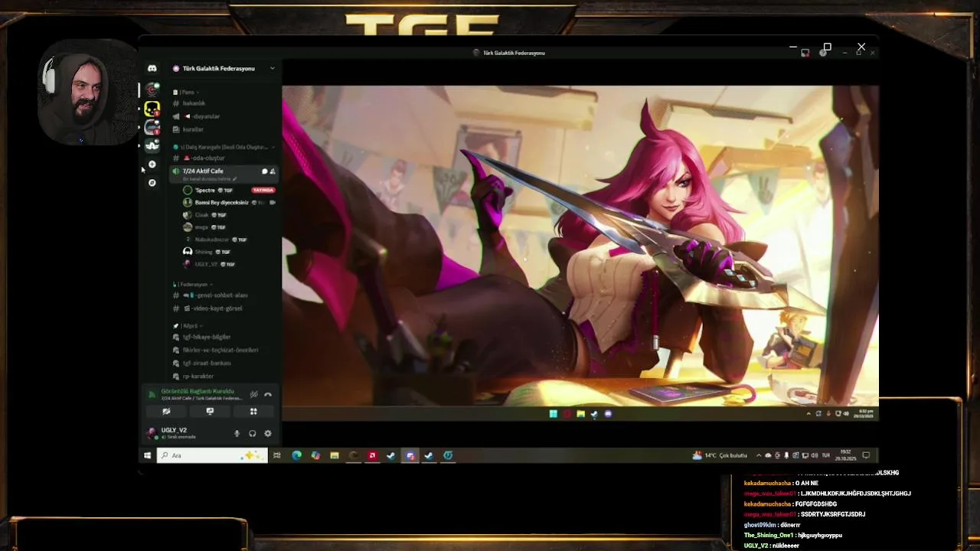This screenshot has width=980, height=551.
Task: Open Task View on taskbar
Action: pyautogui.click(x=277, y=455)
